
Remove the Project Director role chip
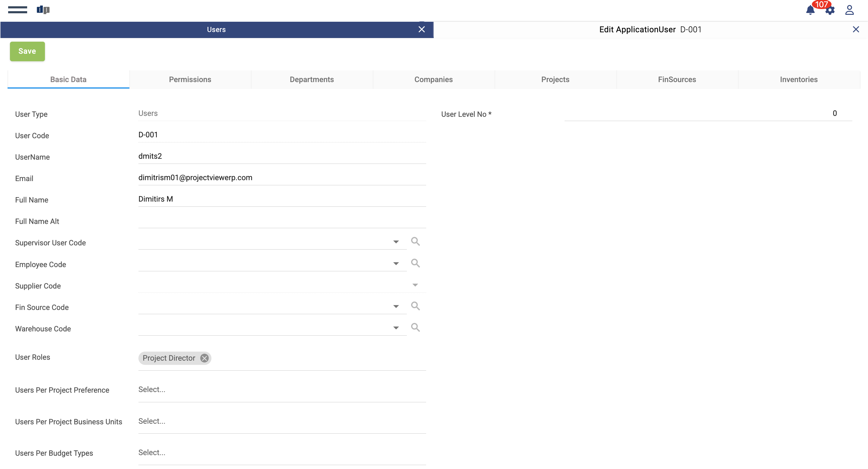tap(204, 358)
